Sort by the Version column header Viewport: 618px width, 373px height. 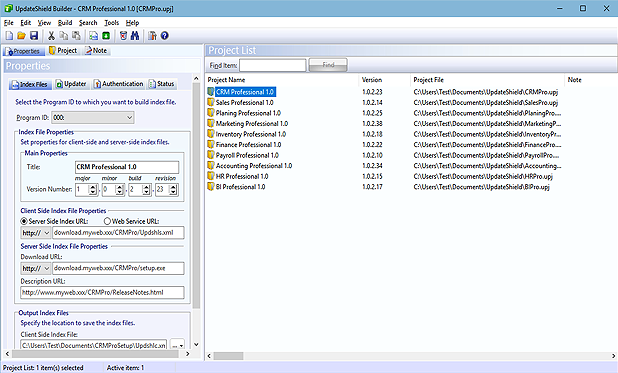click(x=385, y=80)
